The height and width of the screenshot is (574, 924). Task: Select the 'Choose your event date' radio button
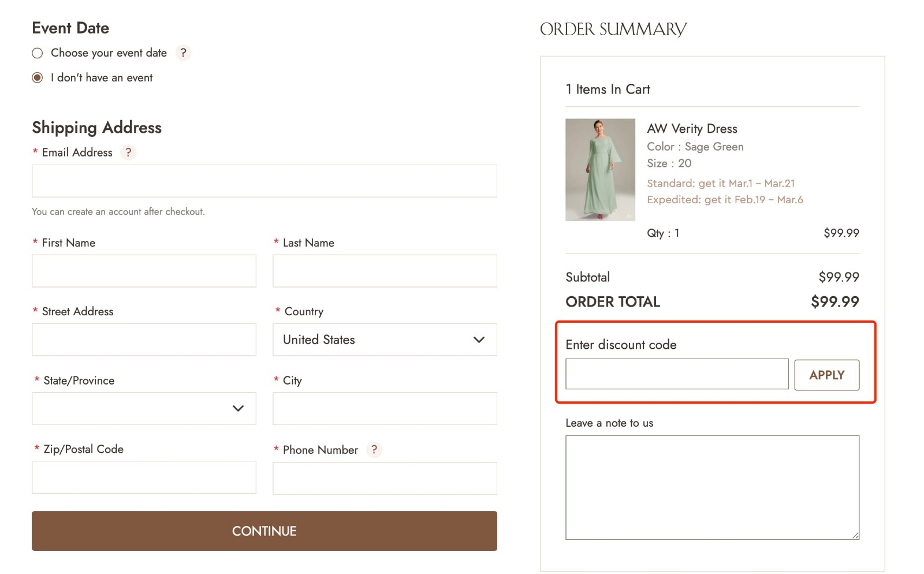(36, 53)
